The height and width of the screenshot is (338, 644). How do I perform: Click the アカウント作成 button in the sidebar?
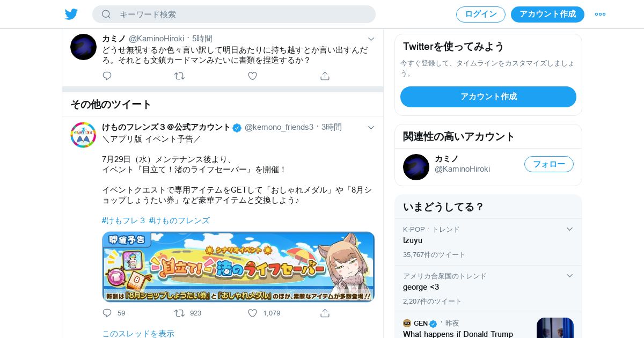coord(488,97)
